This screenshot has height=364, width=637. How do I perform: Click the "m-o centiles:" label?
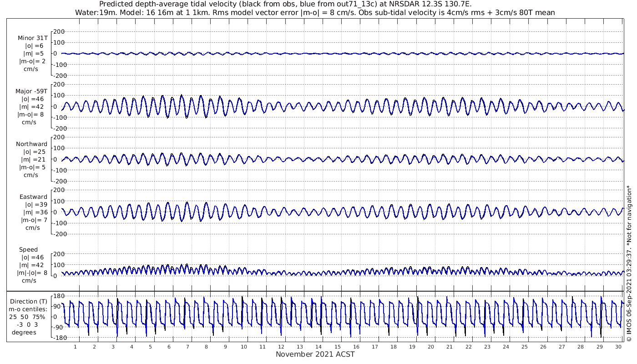coord(28,309)
